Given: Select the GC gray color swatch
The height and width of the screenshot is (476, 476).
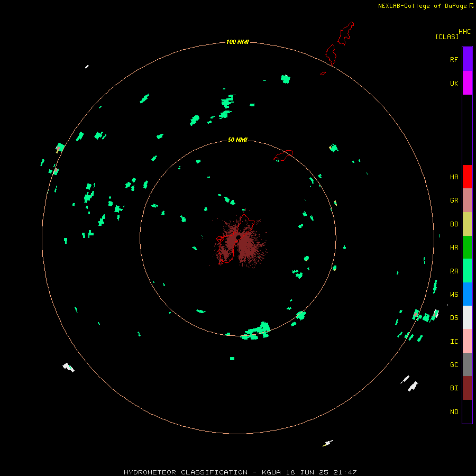Looking at the screenshot, I should 467,364.
